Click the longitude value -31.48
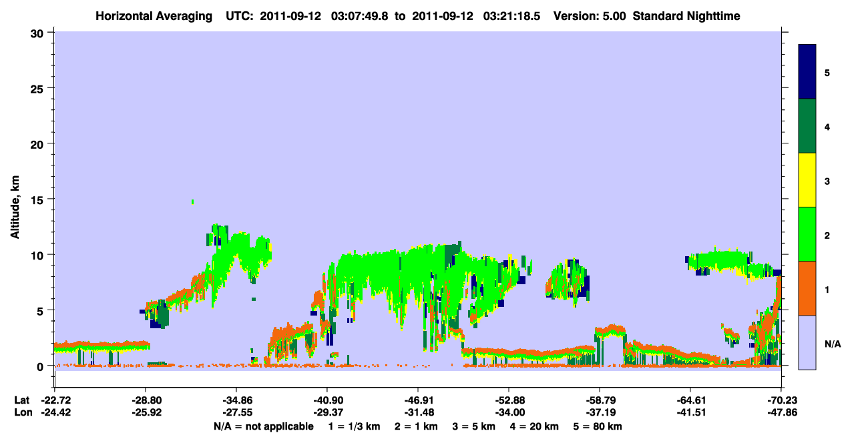The width and height of the screenshot is (868, 445). (x=418, y=412)
